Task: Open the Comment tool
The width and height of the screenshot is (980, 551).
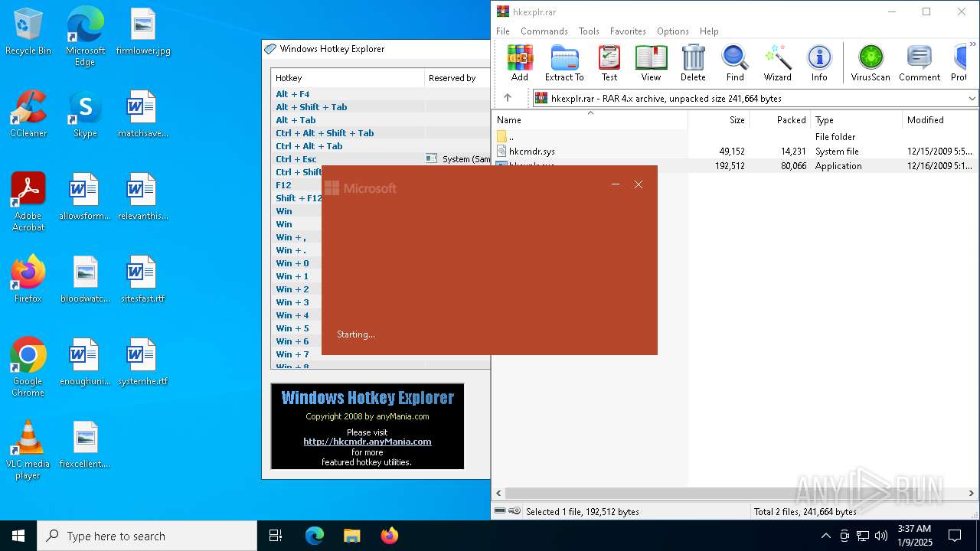Action: pyautogui.click(x=920, y=63)
